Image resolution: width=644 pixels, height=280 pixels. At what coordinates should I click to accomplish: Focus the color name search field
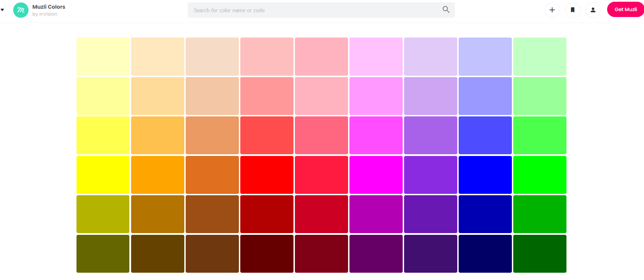[x=313, y=10]
